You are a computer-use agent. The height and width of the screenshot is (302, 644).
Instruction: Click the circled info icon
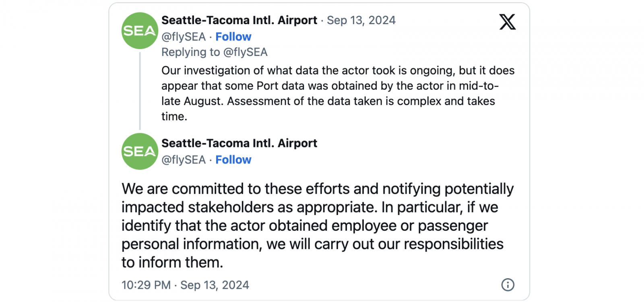(x=508, y=285)
